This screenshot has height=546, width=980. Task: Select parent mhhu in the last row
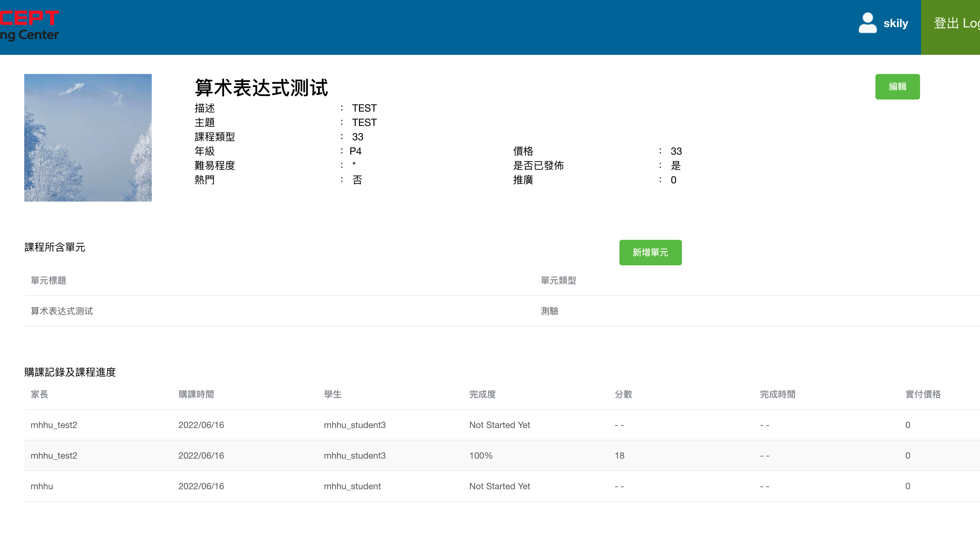tap(42, 486)
